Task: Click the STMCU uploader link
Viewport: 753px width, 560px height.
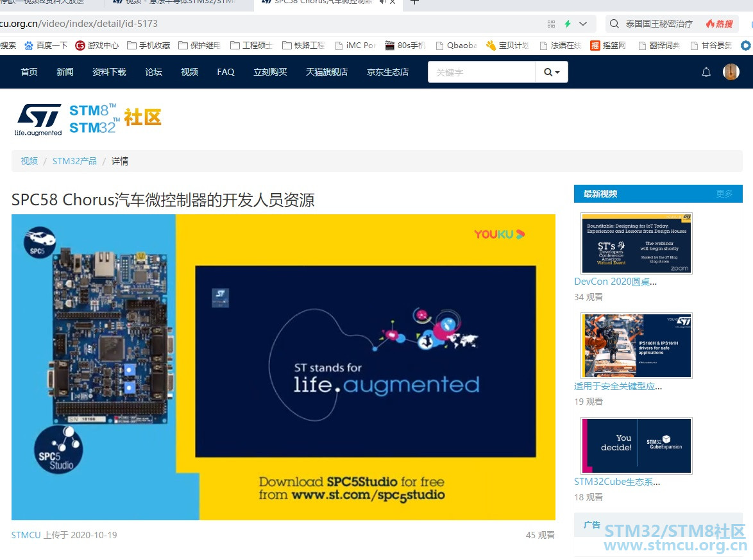Action: [26, 535]
